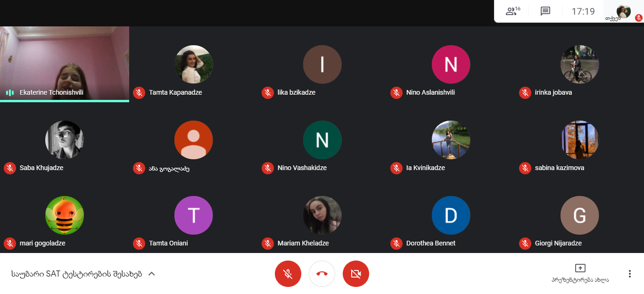Select Ekaterine Tchonishvili's video tile
Image resolution: width=644 pixels, height=294 pixels.
(x=65, y=64)
